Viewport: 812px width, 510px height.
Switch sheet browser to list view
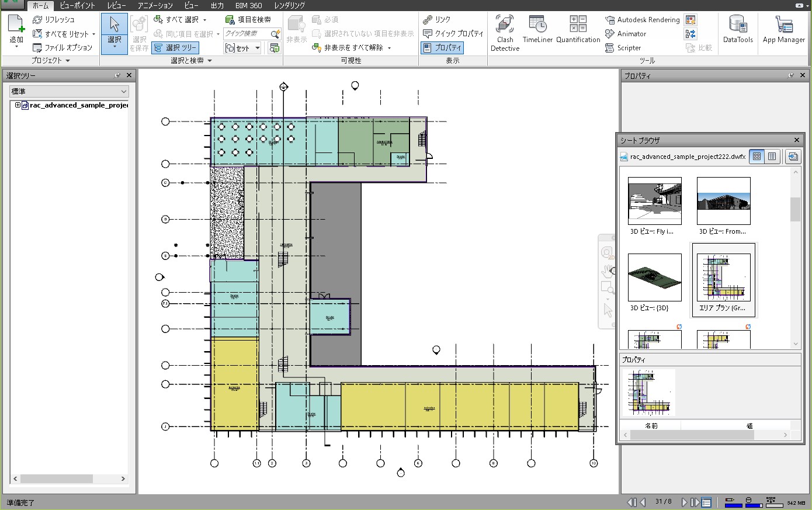point(772,156)
